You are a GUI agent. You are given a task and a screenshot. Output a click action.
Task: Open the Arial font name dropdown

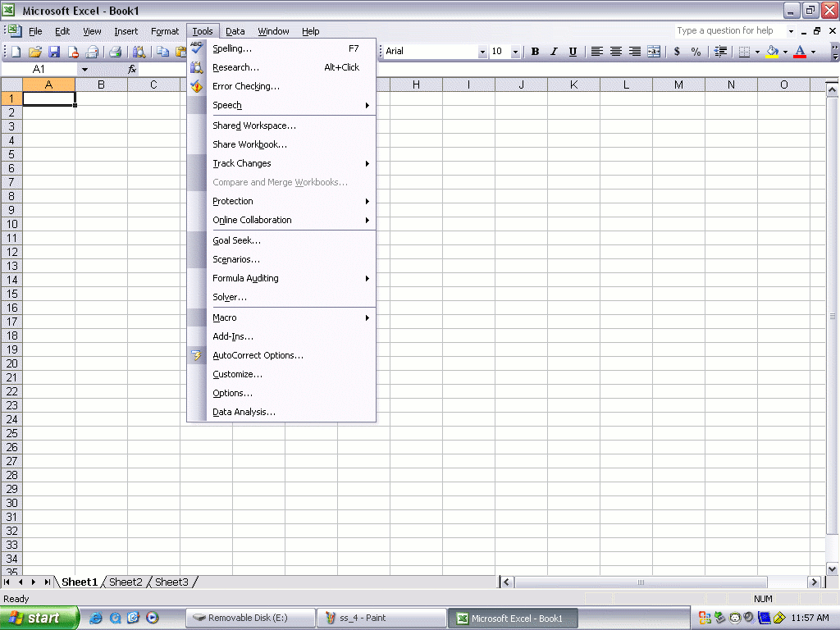482,52
